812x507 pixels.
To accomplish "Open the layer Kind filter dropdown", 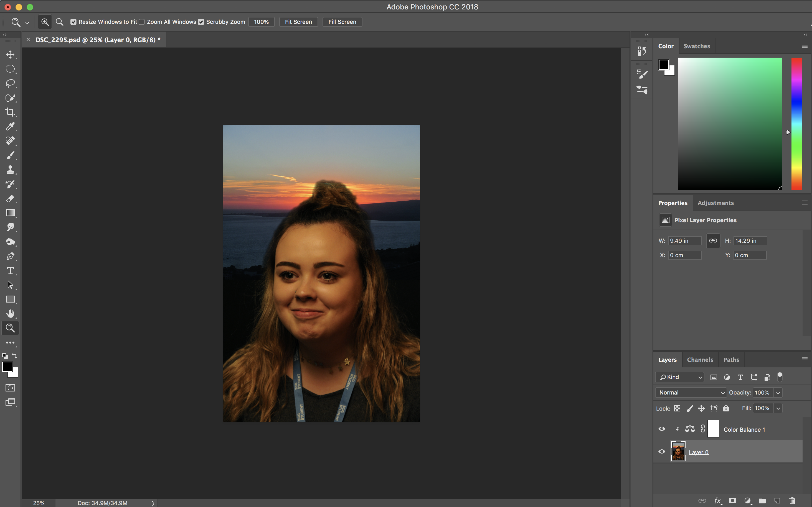I will pyautogui.click(x=680, y=377).
